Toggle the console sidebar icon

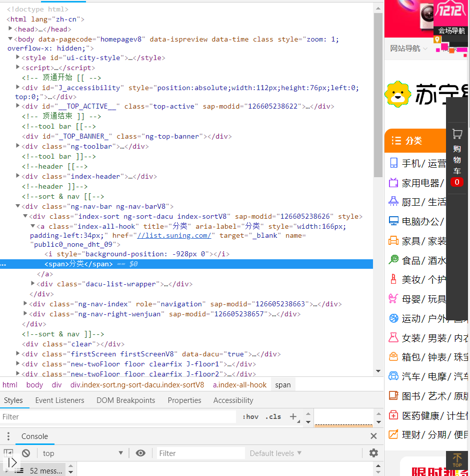click(x=8, y=453)
